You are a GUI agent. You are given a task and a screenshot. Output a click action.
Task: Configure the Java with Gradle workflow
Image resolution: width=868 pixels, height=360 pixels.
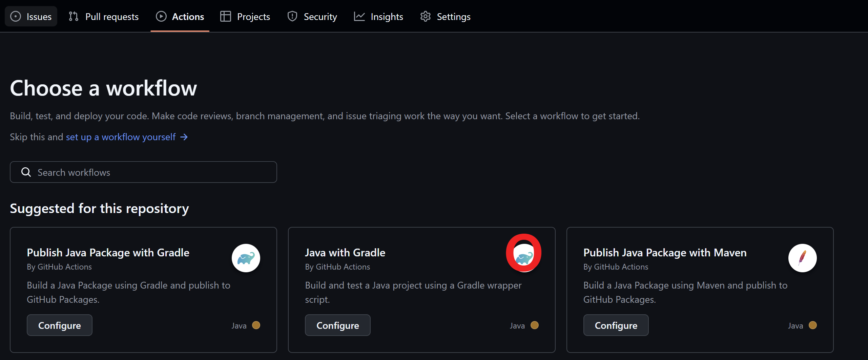pyautogui.click(x=338, y=325)
